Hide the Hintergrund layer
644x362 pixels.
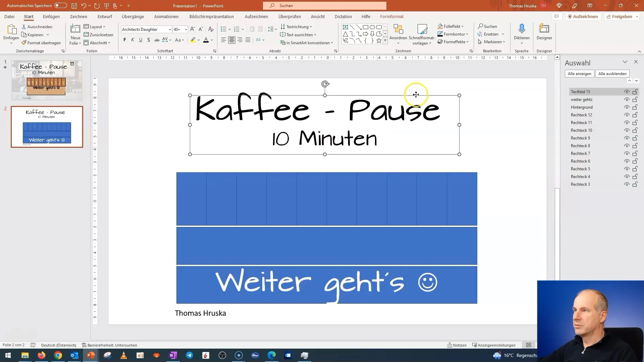pyautogui.click(x=627, y=107)
